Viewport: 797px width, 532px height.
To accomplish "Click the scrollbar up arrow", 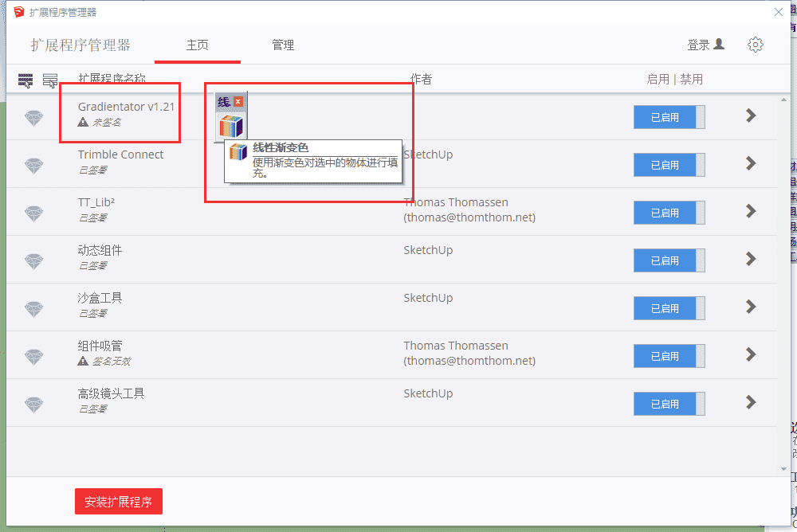I will tap(783, 100).
